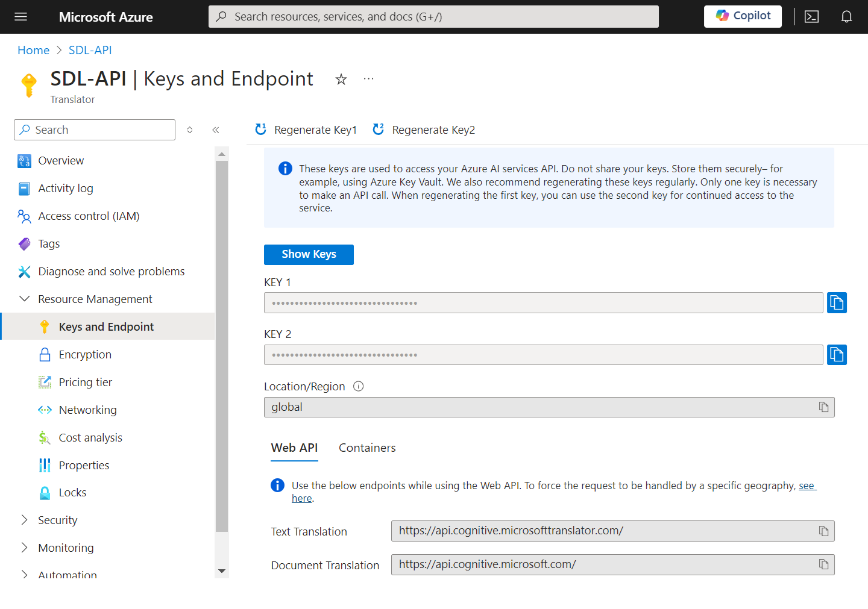
Task: Click the masked KEY 1 field
Action: pyautogui.click(x=543, y=303)
